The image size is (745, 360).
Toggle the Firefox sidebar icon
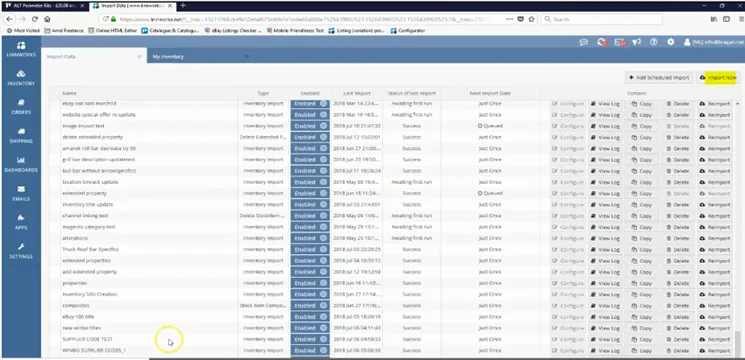[726, 19]
